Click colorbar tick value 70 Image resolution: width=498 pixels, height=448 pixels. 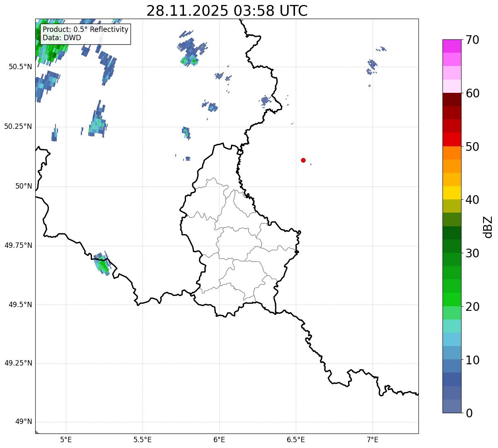pyautogui.click(x=472, y=40)
